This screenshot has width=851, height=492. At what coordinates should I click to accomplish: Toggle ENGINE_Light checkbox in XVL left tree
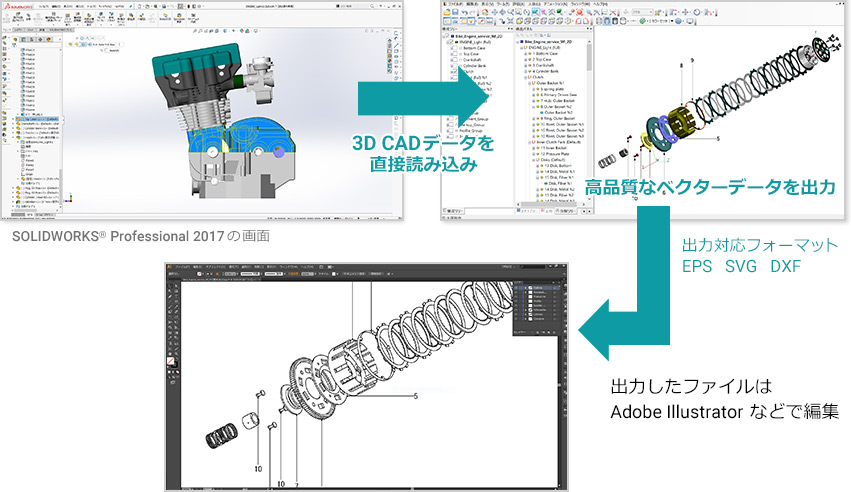click(450, 42)
